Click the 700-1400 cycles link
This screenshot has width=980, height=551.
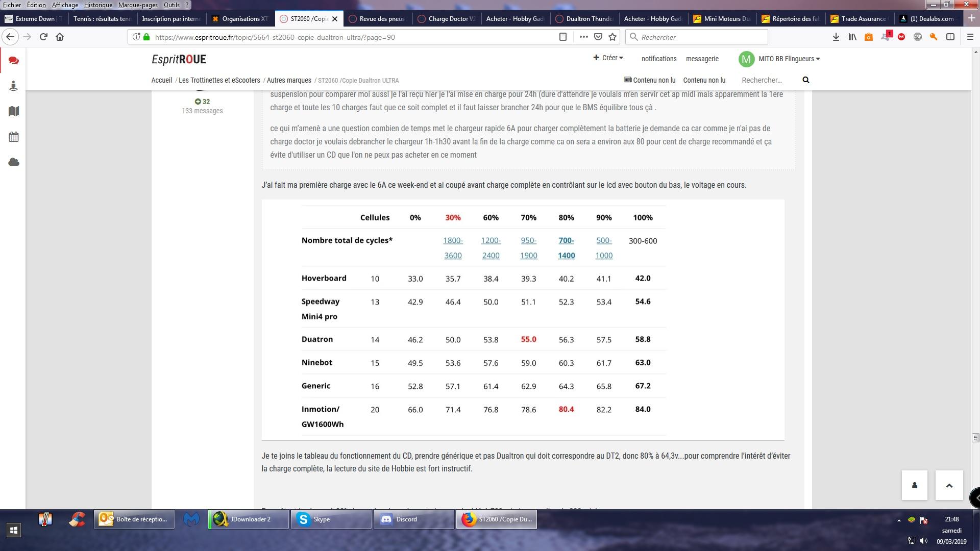[566, 248]
